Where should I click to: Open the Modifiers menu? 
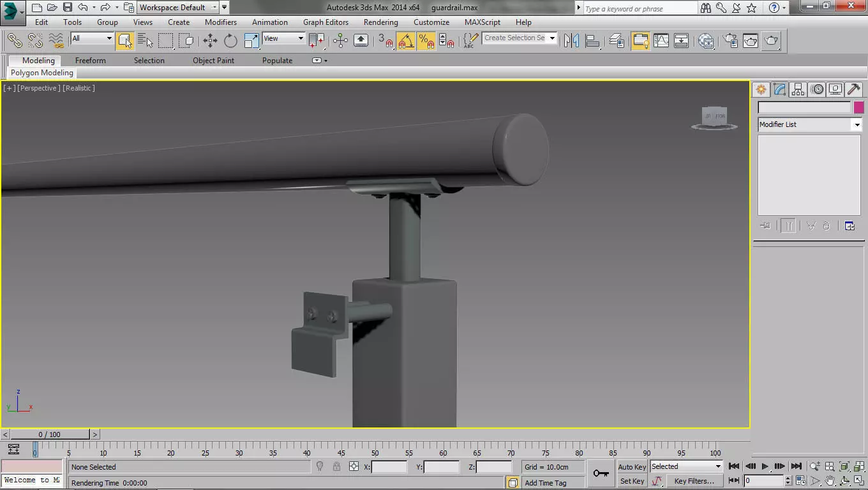tap(221, 22)
